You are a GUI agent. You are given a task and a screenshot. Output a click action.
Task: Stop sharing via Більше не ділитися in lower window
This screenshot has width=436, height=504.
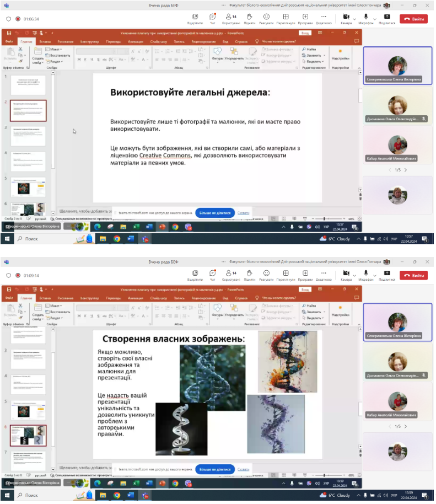click(x=215, y=469)
